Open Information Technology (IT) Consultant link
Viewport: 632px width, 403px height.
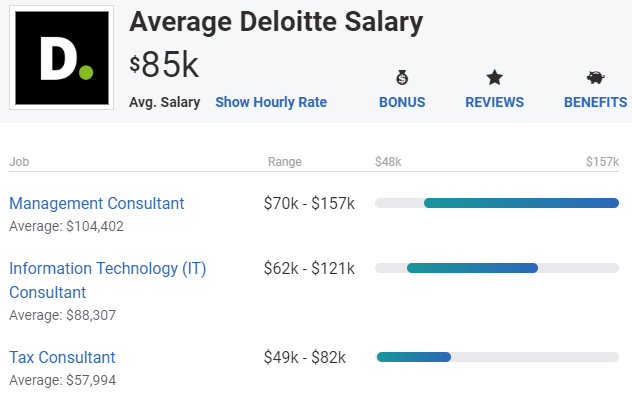107,269
